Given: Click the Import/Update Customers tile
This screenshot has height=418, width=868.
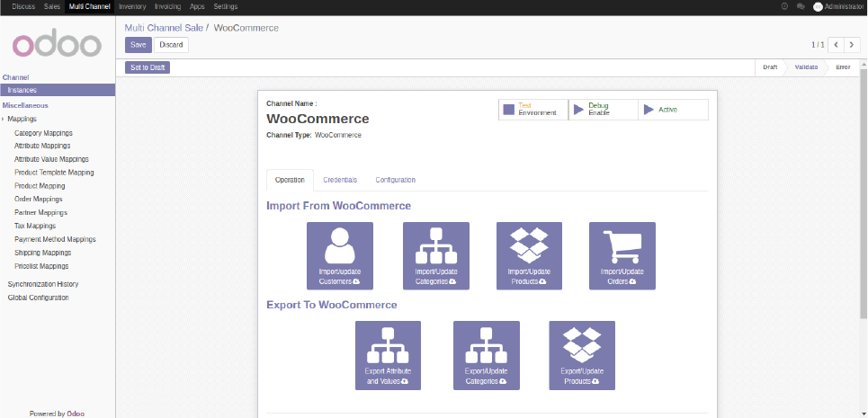Looking at the screenshot, I should coord(340,256).
